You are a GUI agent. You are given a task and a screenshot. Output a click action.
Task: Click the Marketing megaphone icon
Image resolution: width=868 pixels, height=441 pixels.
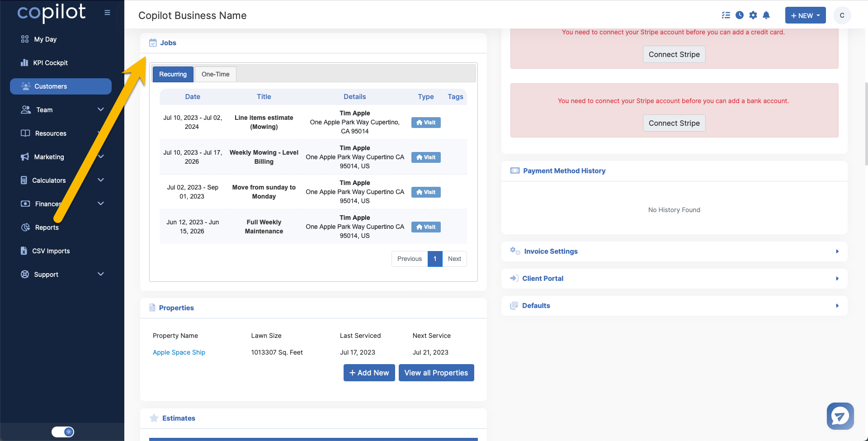click(x=25, y=157)
